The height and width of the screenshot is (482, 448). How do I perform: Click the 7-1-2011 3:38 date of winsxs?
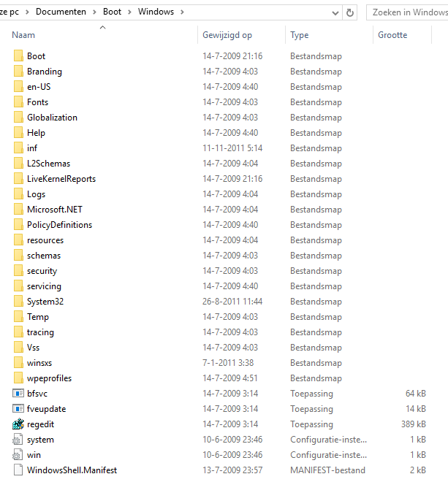[x=228, y=363]
